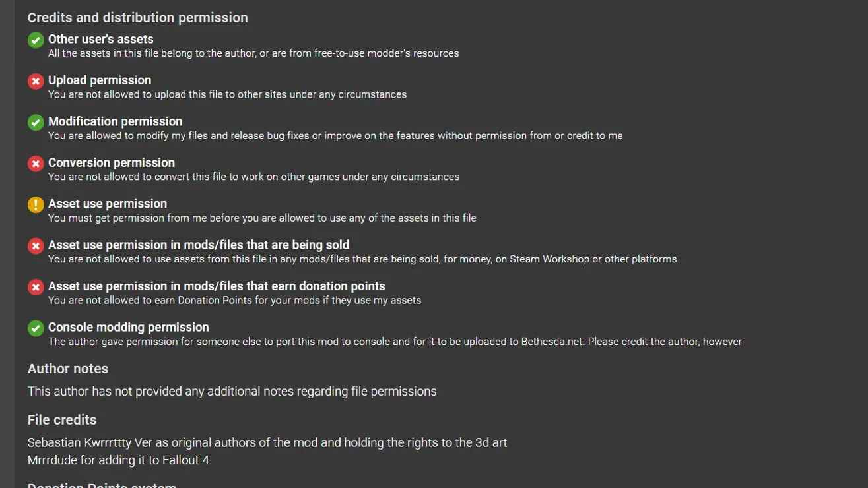Click the Donation Points system heading
This screenshot has width=868, height=488.
102,485
